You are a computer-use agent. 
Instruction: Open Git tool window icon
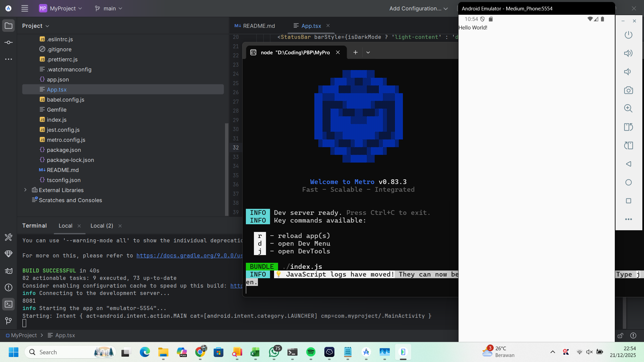9,321
